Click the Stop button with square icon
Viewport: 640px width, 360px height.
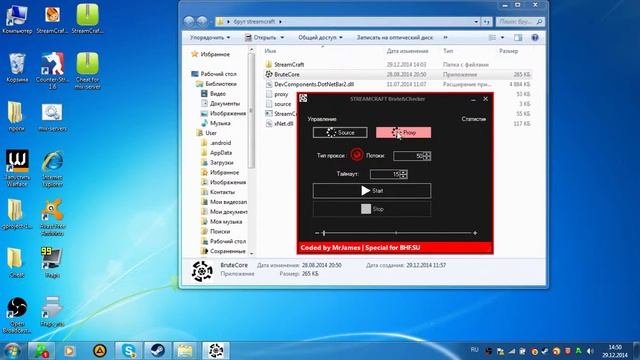click(372, 209)
